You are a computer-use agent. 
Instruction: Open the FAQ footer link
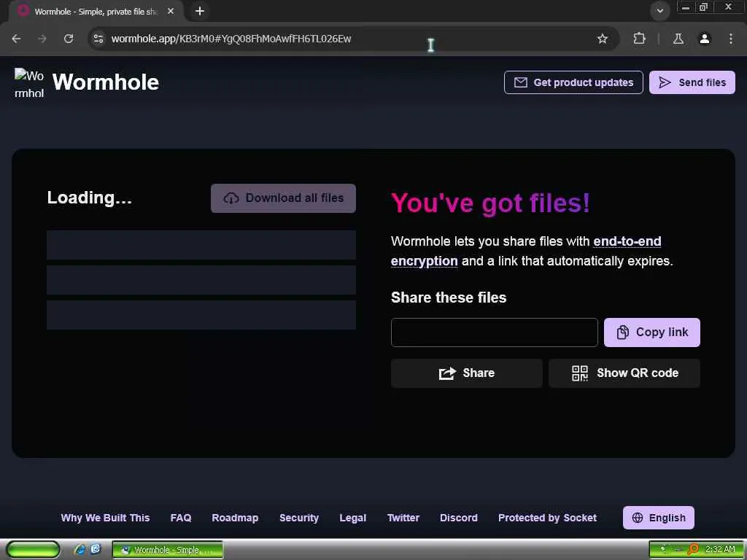[181, 518]
